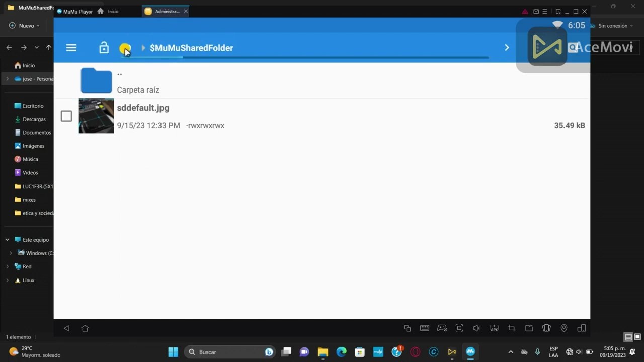The height and width of the screenshot is (362, 644).
Task: Expand the Red network node
Action: coord(7,266)
